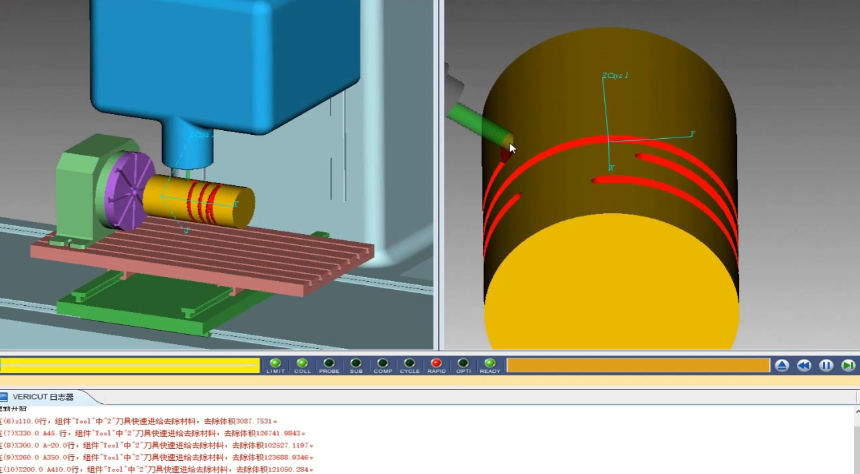Click the LIMIT status indicator light

[275, 364]
